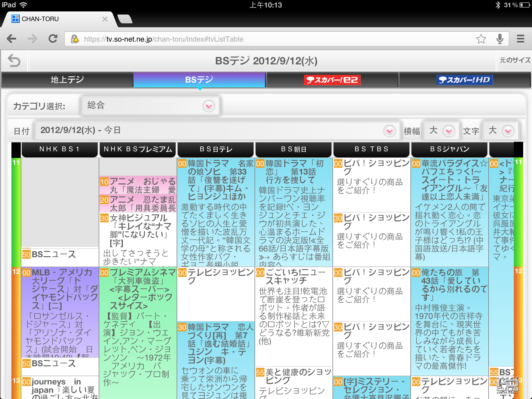Viewport: 532px width, 399px height.
Task: Open 12:50 BSニュース program
Action: 60,366
